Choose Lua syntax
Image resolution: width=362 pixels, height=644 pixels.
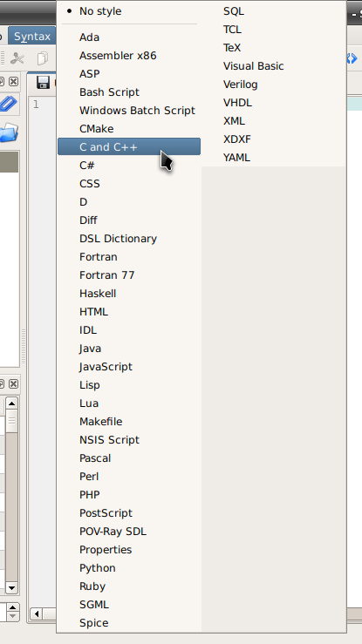coord(129,403)
